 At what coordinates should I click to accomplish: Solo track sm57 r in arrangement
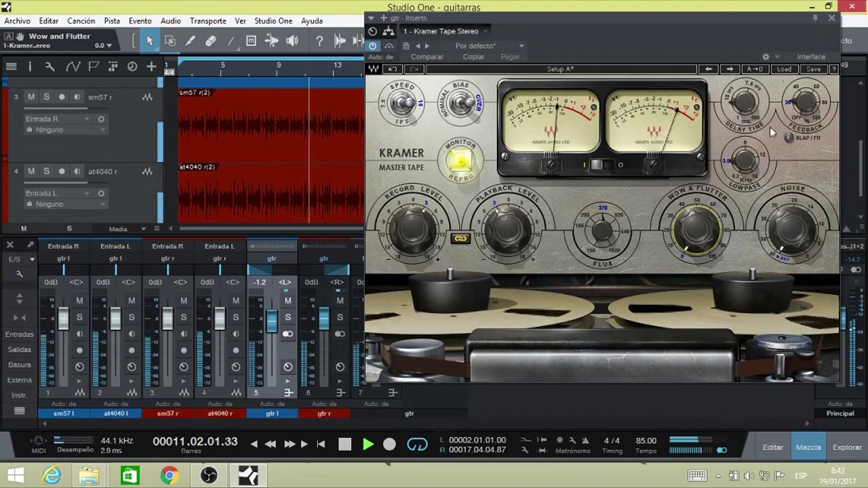46,97
